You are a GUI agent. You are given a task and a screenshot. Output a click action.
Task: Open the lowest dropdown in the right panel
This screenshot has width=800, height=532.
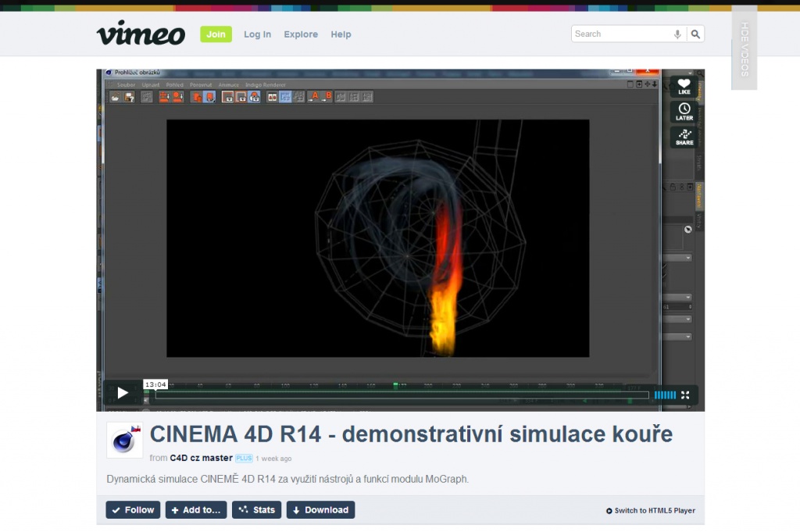tap(677, 337)
